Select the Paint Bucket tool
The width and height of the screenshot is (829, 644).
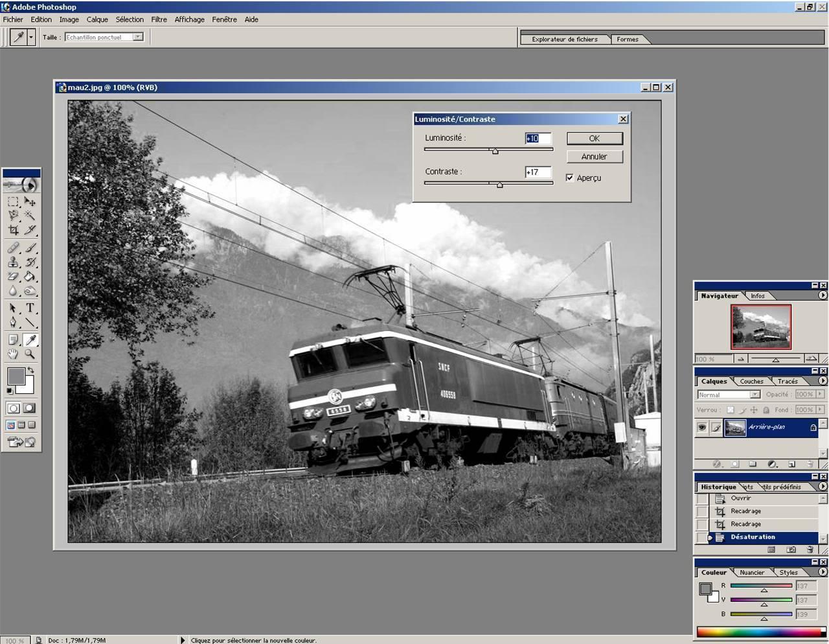point(30,277)
